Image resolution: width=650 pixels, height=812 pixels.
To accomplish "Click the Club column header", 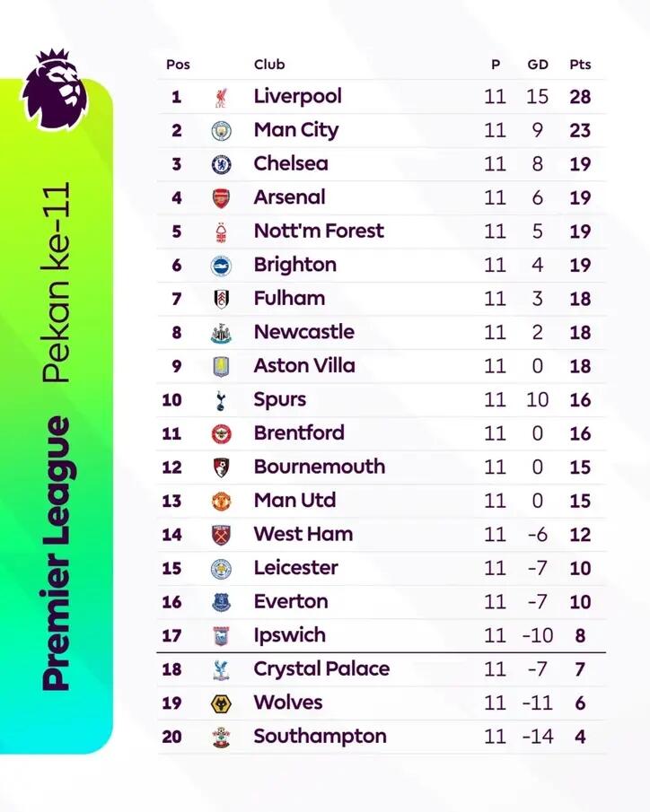I will tap(269, 65).
